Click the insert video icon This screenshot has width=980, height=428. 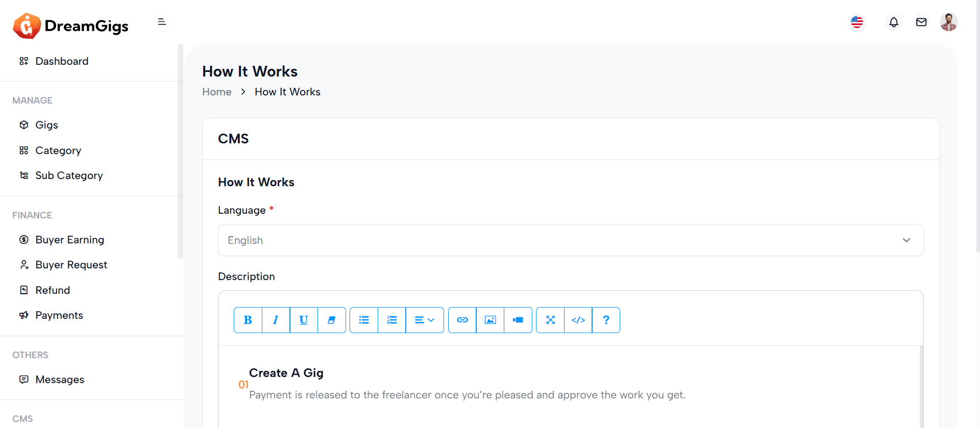pyautogui.click(x=518, y=320)
